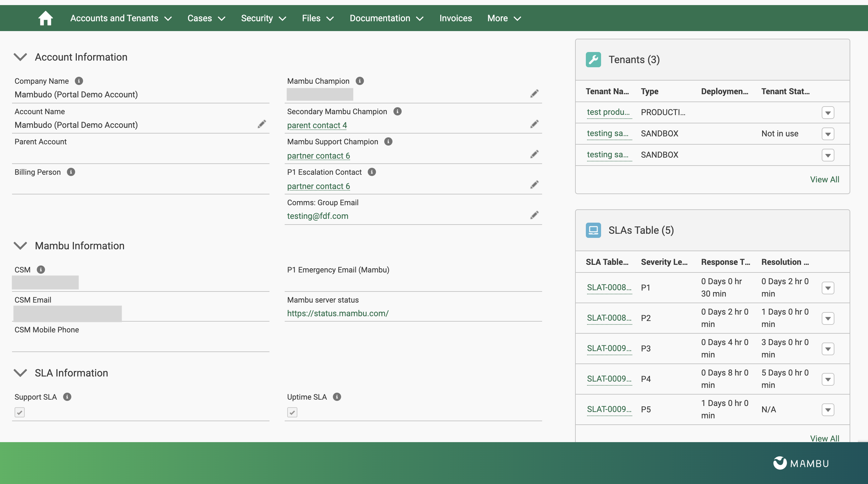The width and height of the screenshot is (868, 484).
Task: Collapse the Account Information section
Action: click(20, 57)
